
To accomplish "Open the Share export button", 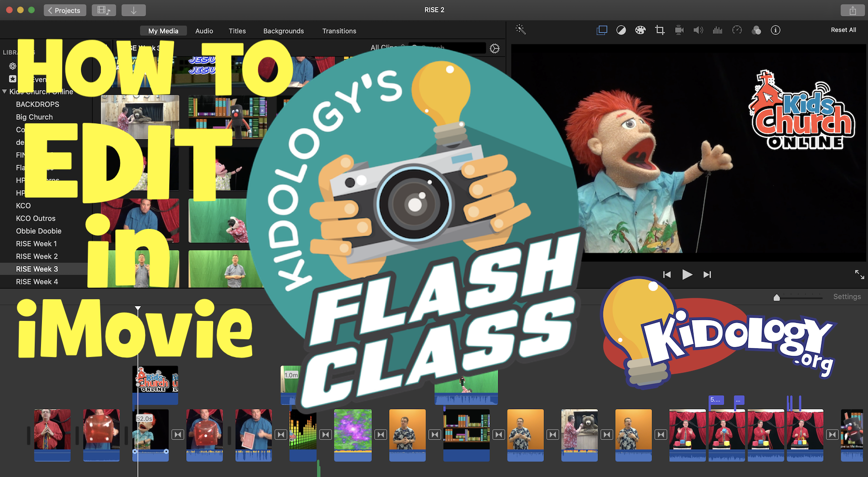I will pyautogui.click(x=853, y=10).
